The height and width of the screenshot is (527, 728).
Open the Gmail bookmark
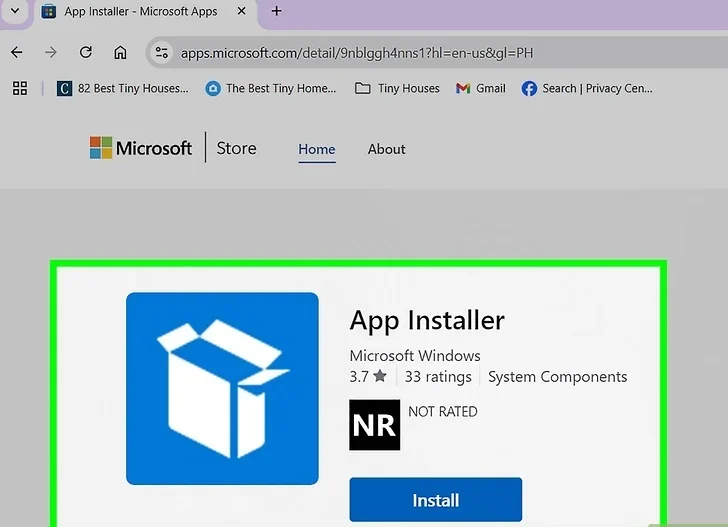coord(481,88)
